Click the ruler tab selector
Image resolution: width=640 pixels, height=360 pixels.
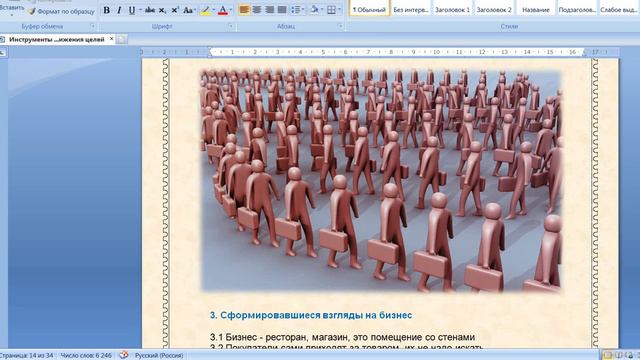(3, 52)
